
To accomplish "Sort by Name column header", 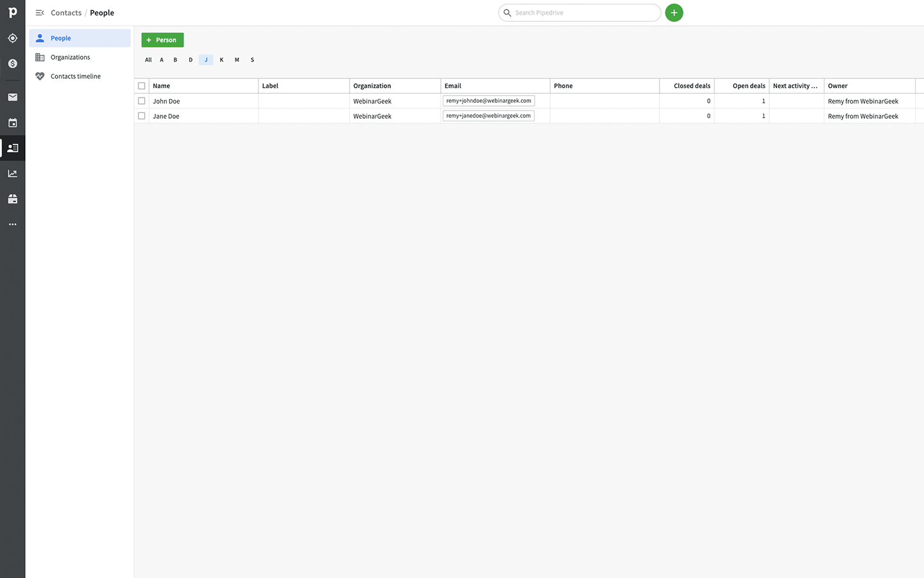I will click(203, 86).
